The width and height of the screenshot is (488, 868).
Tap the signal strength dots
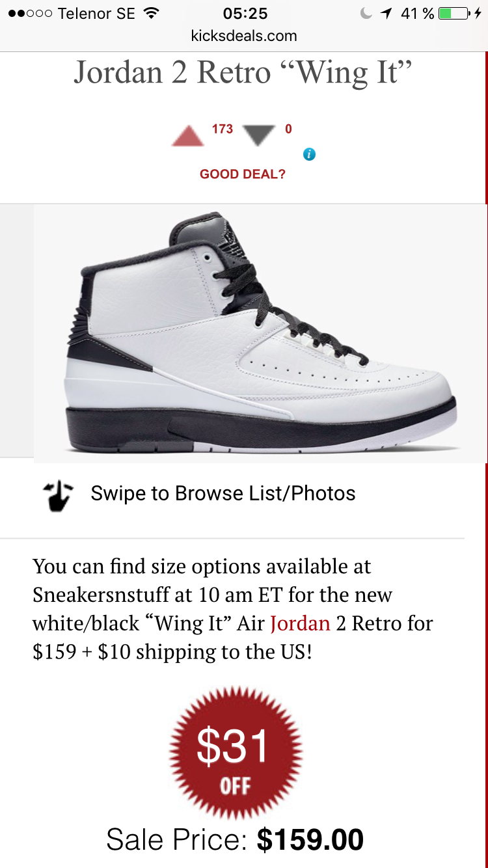(x=29, y=13)
